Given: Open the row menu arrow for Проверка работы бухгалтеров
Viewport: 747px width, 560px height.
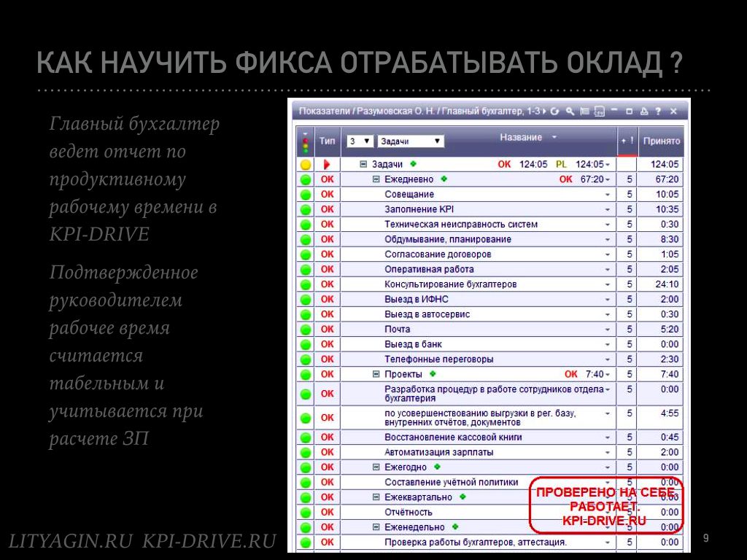Looking at the screenshot, I should [608, 542].
